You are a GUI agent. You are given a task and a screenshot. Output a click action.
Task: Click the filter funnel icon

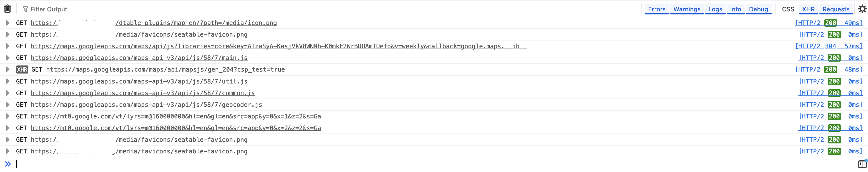(x=25, y=9)
